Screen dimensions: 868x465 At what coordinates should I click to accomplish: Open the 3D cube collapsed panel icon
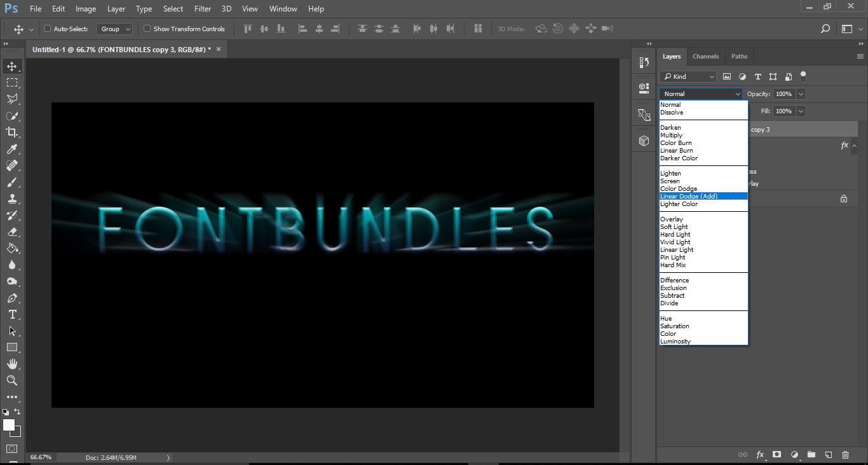tap(644, 141)
